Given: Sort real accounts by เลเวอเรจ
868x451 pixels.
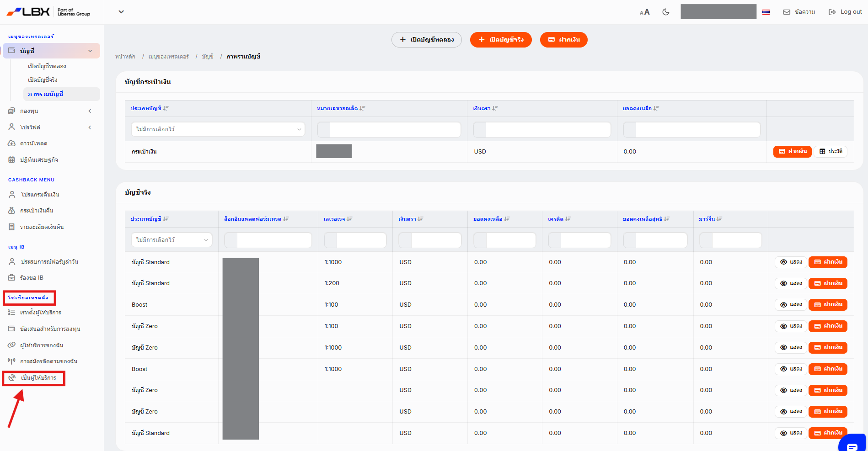Looking at the screenshot, I should pyautogui.click(x=338, y=219).
